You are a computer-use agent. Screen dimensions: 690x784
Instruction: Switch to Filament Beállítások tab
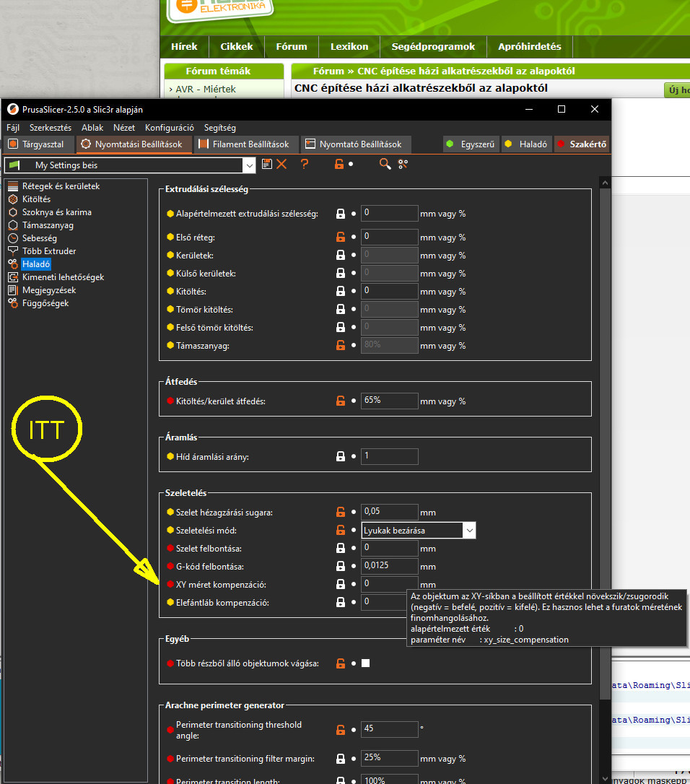pyautogui.click(x=245, y=144)
